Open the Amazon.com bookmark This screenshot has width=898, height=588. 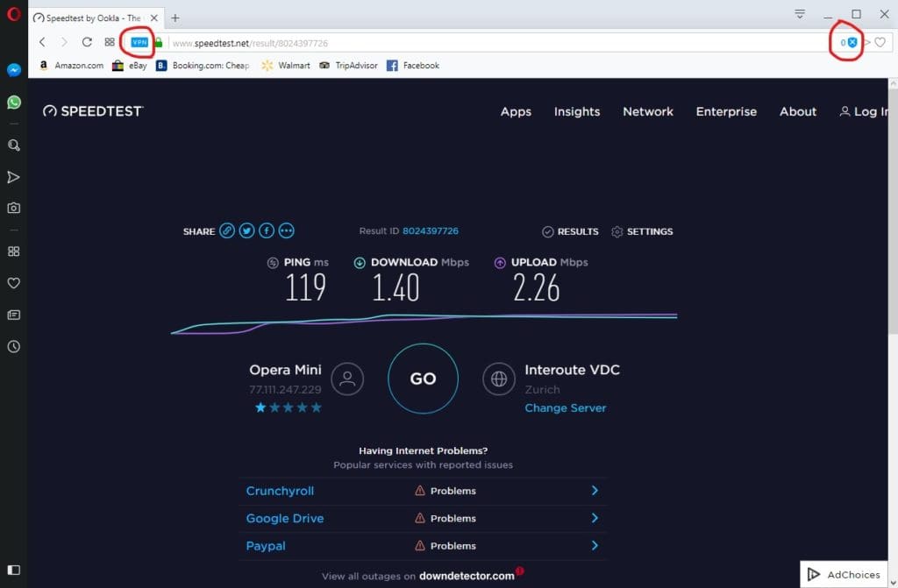[71, 65]
